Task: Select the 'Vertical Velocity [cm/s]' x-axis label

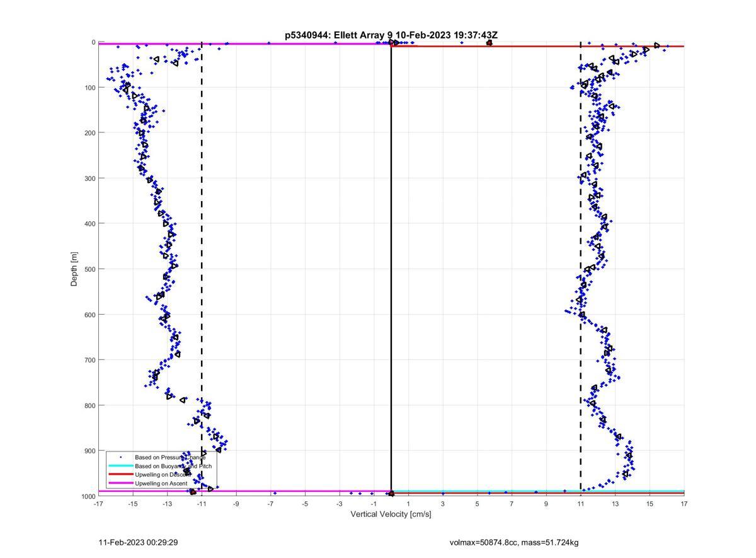Action: point(391,514)
